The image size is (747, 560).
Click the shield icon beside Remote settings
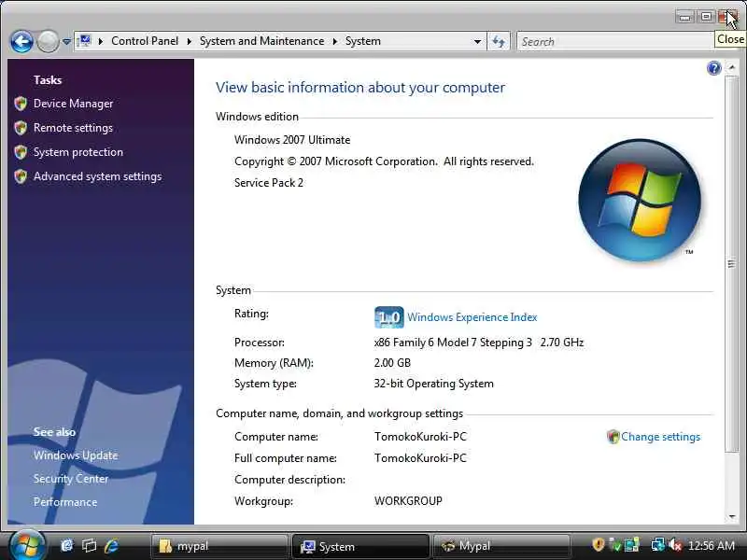(21, 128)
